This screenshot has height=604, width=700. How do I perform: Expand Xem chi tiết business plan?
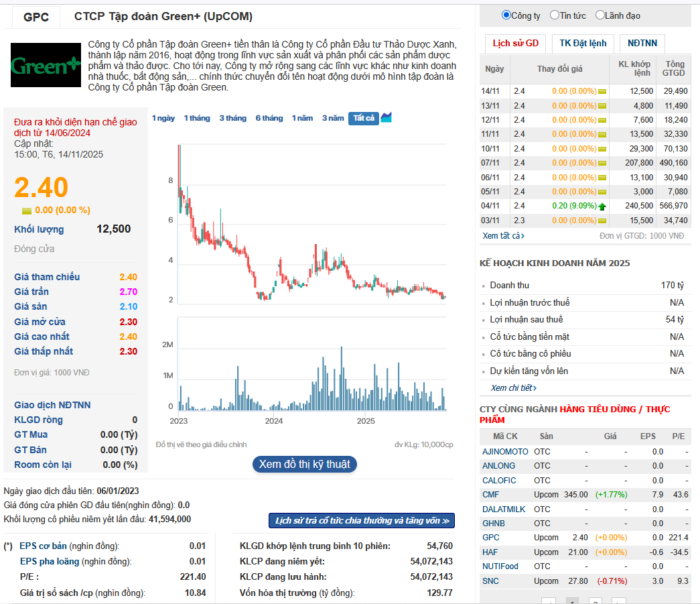(x=513, y=387)
